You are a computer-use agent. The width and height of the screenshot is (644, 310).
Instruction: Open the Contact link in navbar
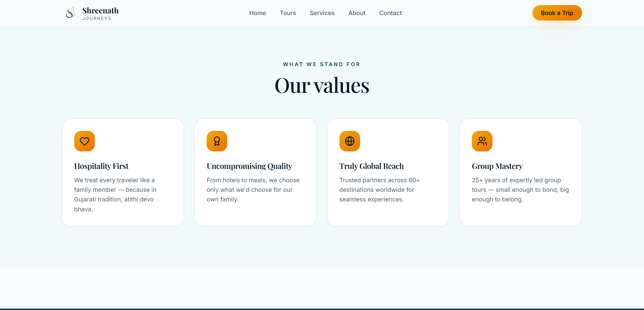tap(390, 13)
